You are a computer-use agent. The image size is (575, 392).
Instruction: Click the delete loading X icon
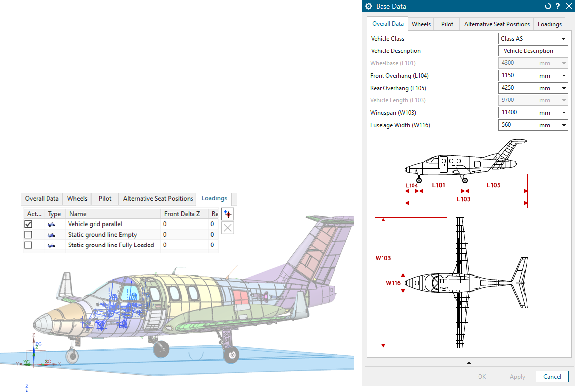pos(227,228)
